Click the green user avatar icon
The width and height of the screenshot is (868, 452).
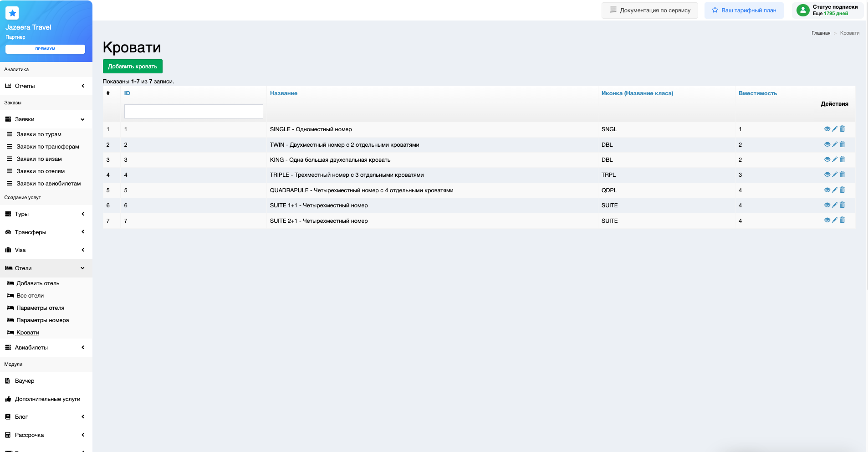[803, 10]
